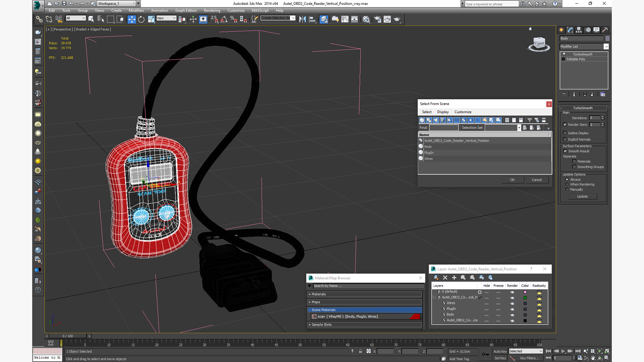The width and height of the screenshot is (644, 362).
Task: Click the Go to End playback icon
Action: [x=578, y=351]
